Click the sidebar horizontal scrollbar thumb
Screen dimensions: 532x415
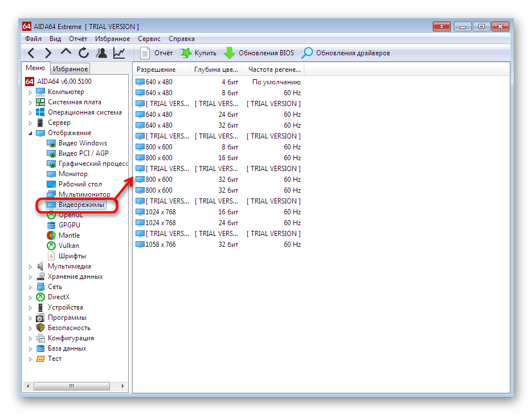[x=72, y=386]
